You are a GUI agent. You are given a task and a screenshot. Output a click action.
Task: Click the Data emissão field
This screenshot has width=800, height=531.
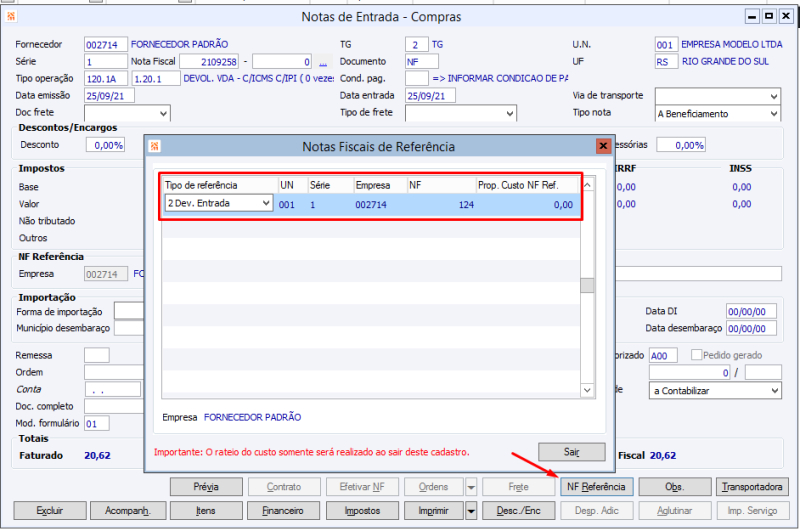click(x=109, y=96)
